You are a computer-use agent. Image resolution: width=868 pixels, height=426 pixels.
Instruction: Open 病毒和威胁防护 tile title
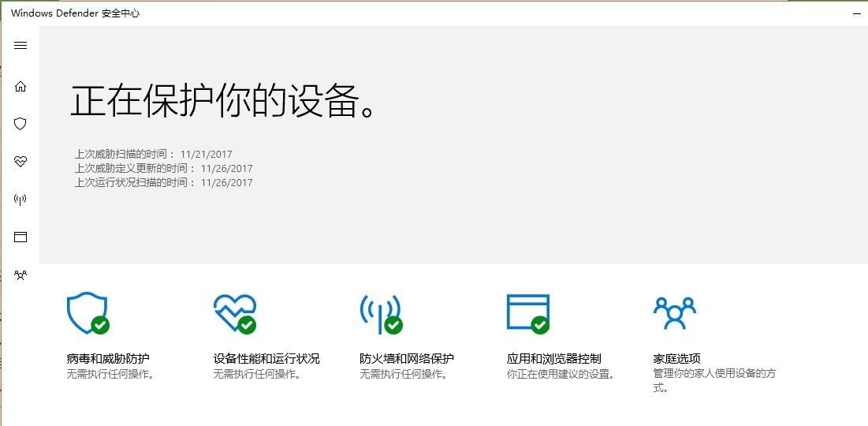coord(108,358)
